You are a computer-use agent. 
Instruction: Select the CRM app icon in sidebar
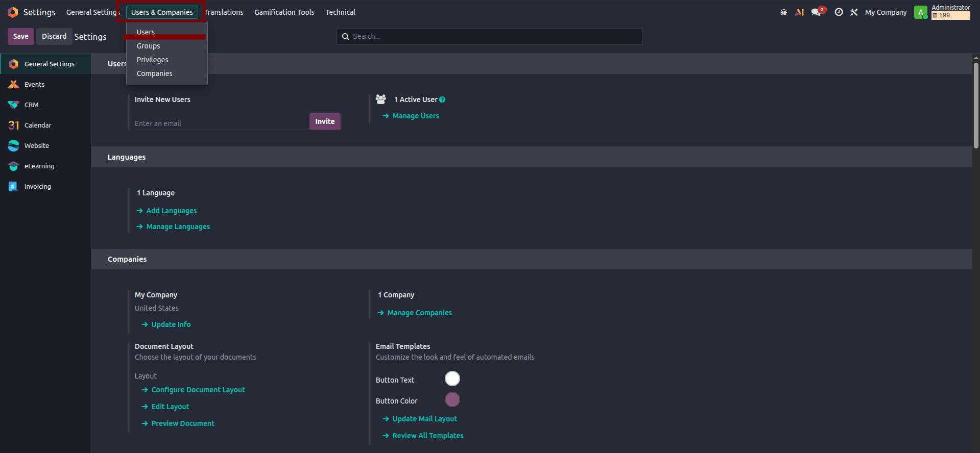pyautogui.click(x=14, y=105)
